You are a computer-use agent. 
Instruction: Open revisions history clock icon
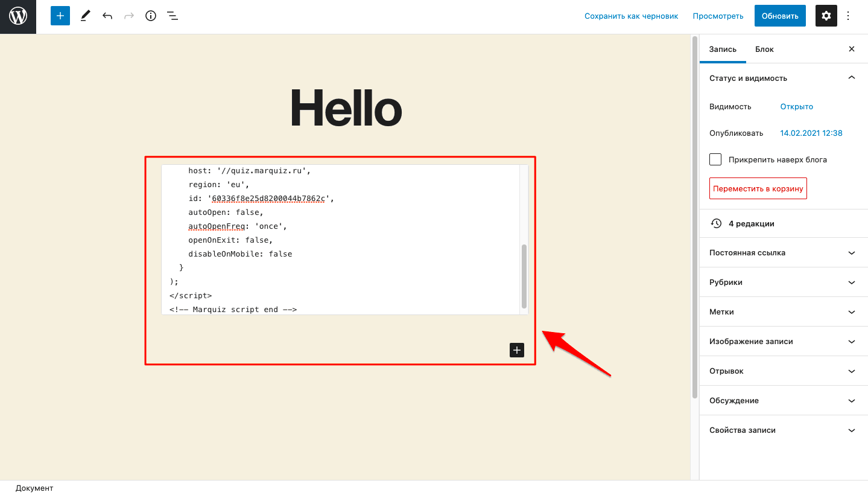[x=716, y=223]
